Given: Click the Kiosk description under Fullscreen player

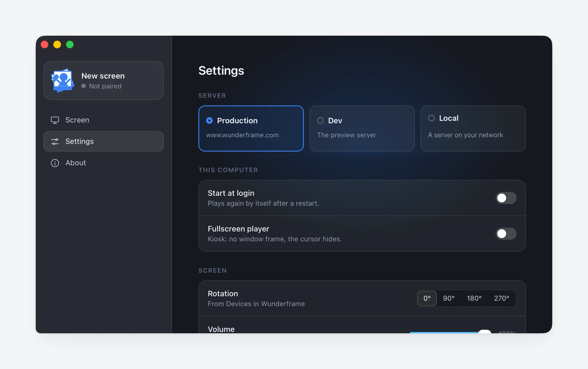Looking at the screenshot, I should coord(275,239).
